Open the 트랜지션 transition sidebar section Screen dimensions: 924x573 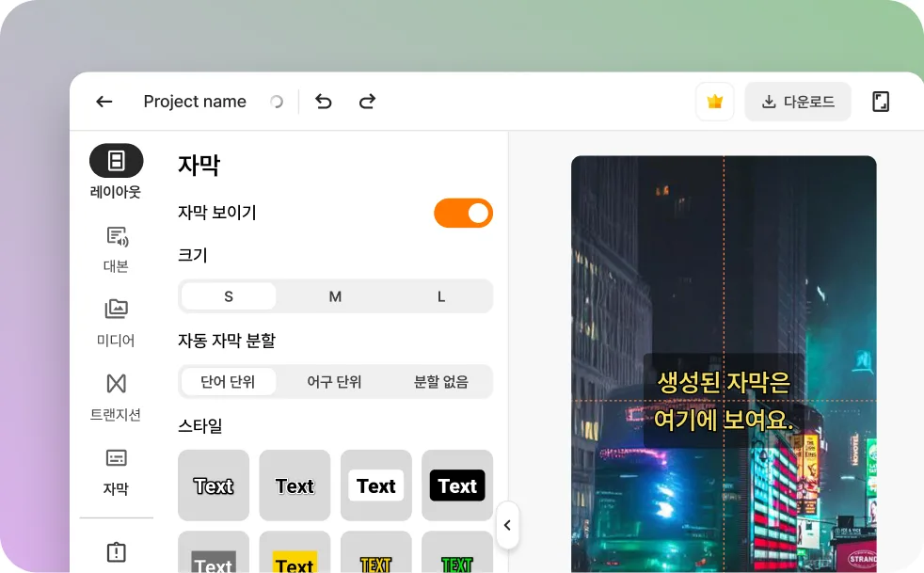[x=116, y=397]
